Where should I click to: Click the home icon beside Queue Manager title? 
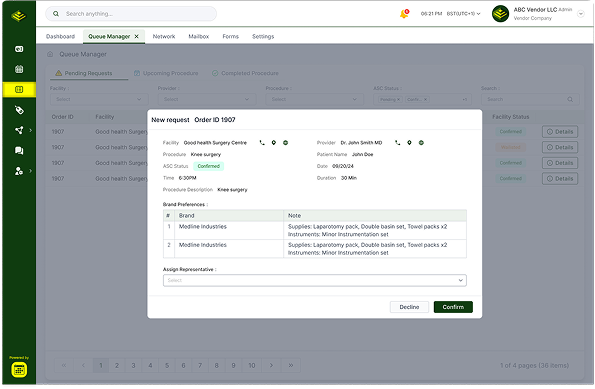[50, 54]
